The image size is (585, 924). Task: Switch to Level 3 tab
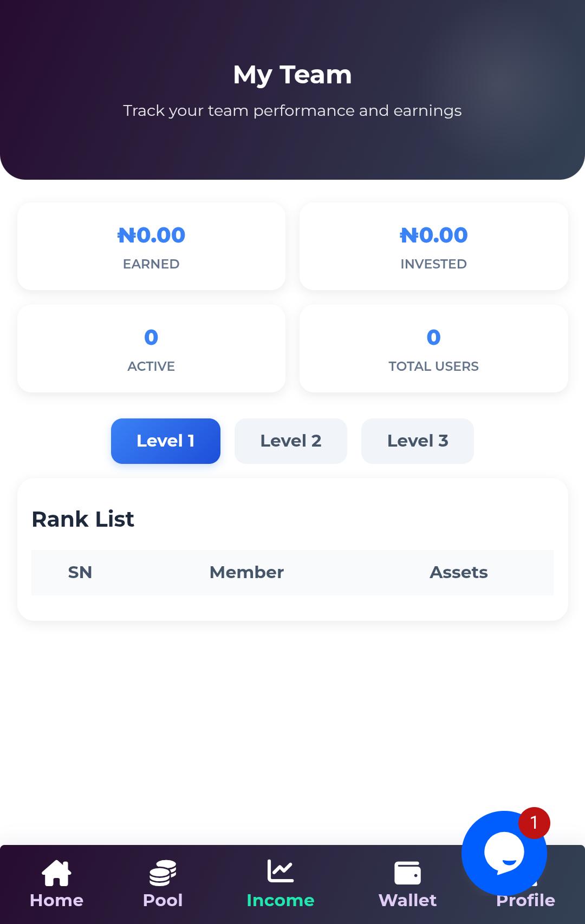click(418, 441)
